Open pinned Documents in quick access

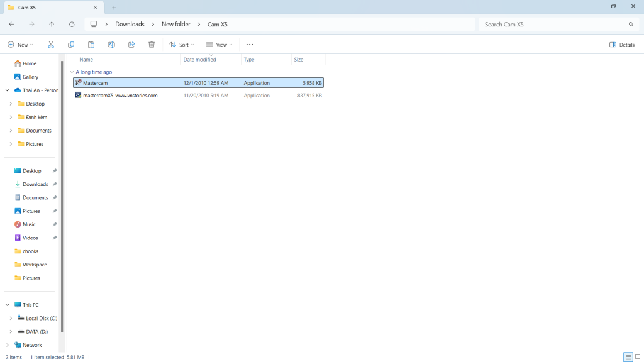35,198
